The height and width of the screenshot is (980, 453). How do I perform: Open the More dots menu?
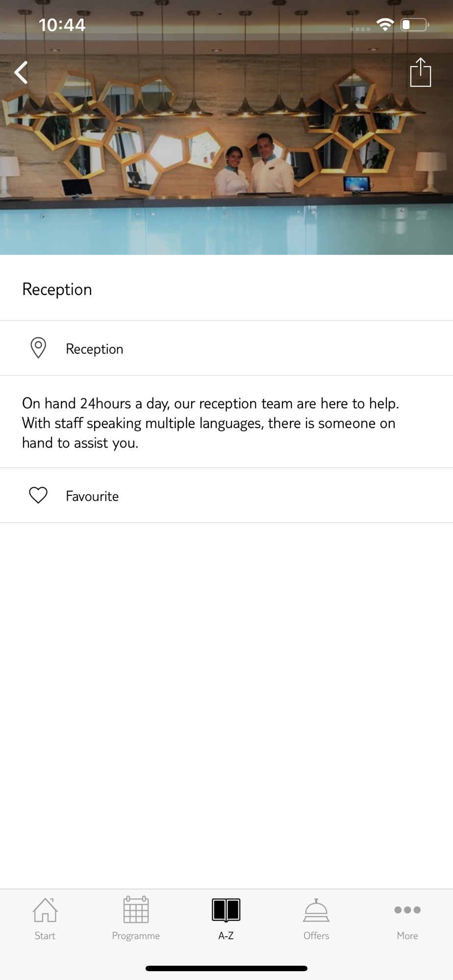pyautogui.click(x=407, y=910)
